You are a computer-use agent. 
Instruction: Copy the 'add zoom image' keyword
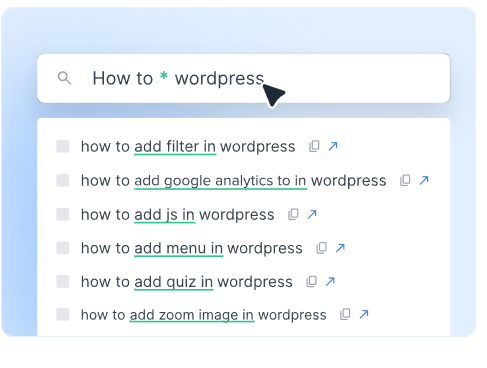[x=345, y=314]
